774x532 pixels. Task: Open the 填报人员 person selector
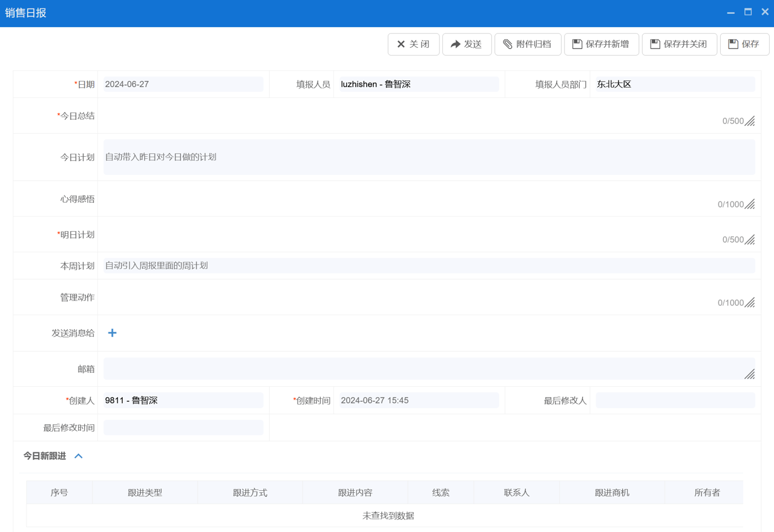coord(418,84)
